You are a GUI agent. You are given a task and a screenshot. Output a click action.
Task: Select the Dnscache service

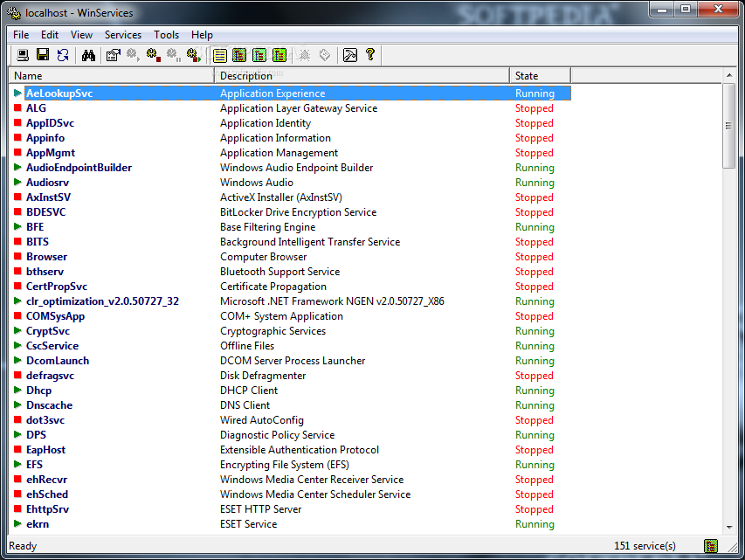tap(50, 405)
